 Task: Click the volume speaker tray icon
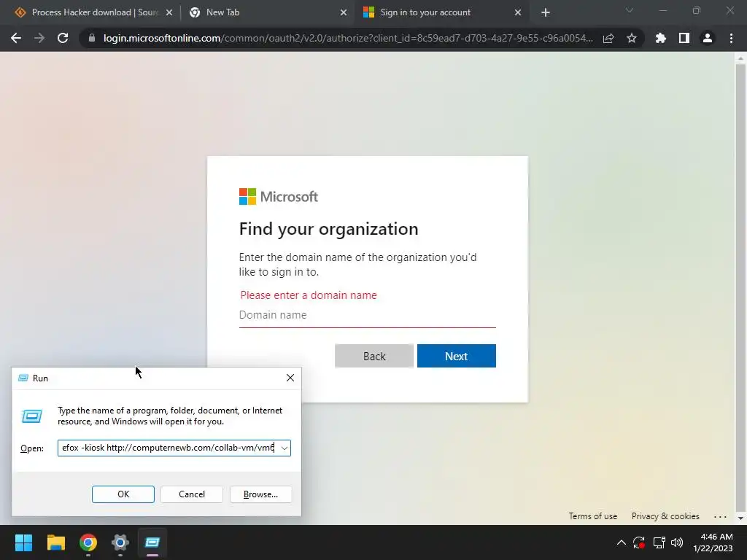(x=677, y=542)
